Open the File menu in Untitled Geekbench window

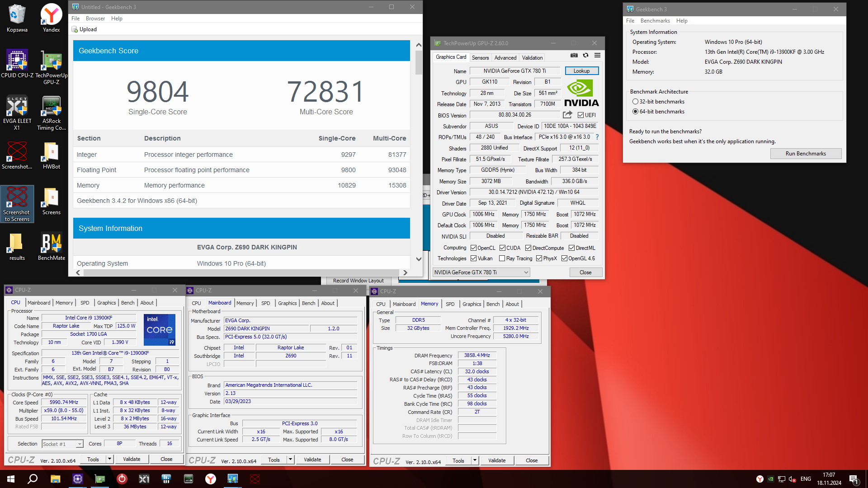point(75,19)
